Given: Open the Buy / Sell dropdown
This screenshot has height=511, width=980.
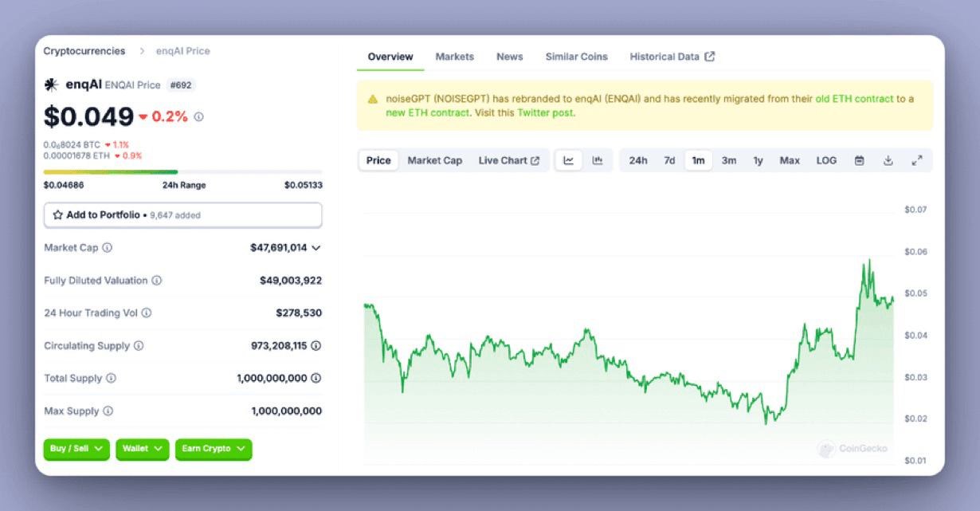Looking at the screenshot, I should (76, 449).
